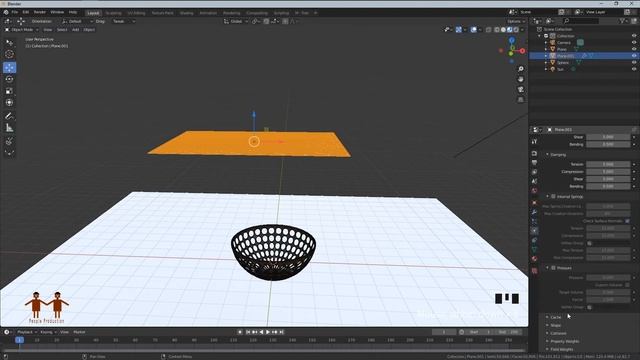Viewport: 640px width, 360px height.
Task: Select the Select Box tool
Action: (x=9, y=42)
